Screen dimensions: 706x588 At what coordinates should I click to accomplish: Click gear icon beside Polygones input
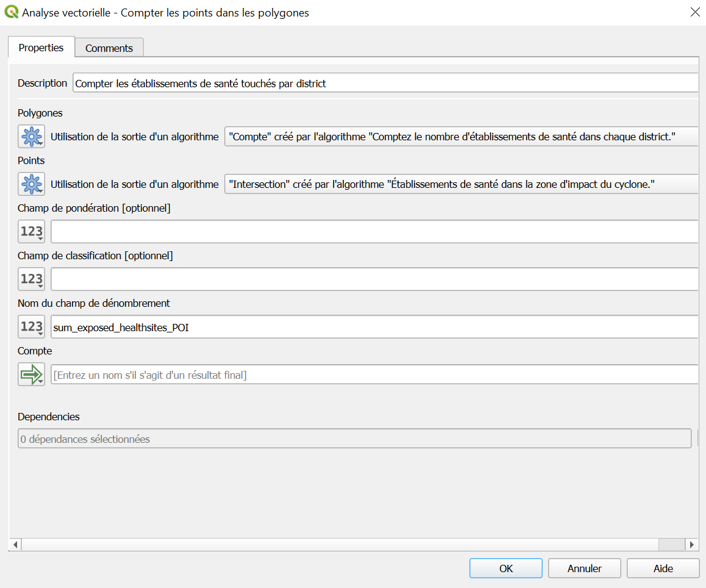(x=31, y=137)
